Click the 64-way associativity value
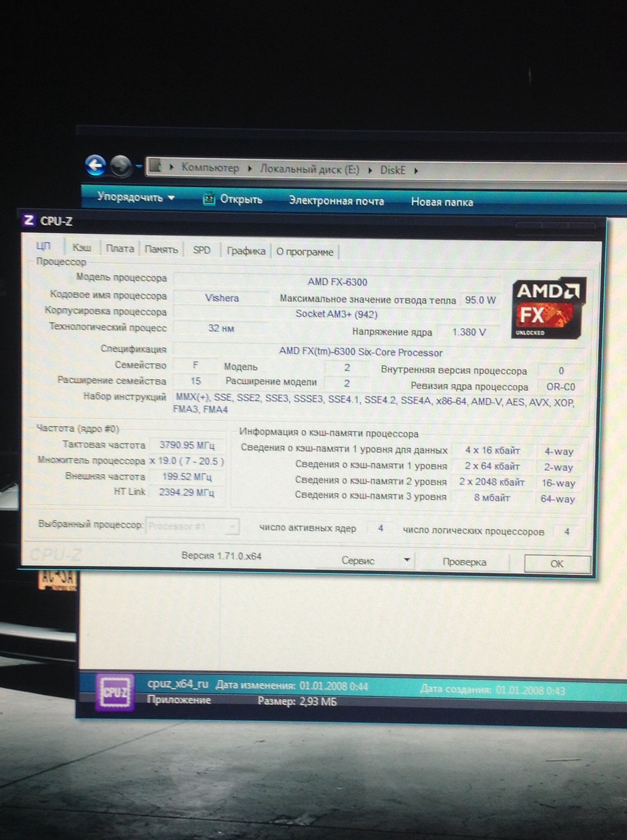This screenshot has width=627, height=840. 558,499
